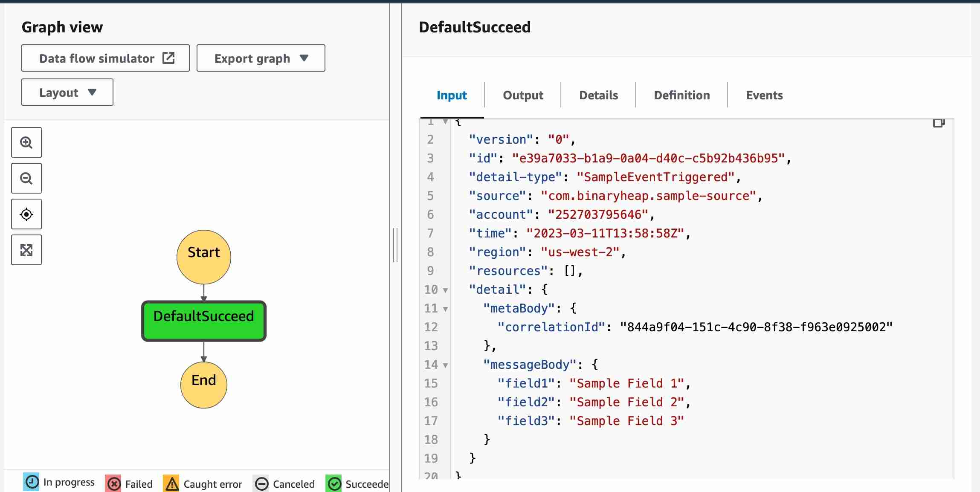Select the DefaultSucceed state node

(x=204, y=321)
